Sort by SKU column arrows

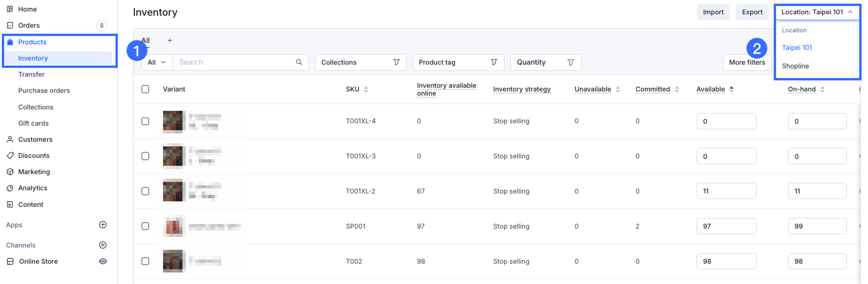point(366,90)
